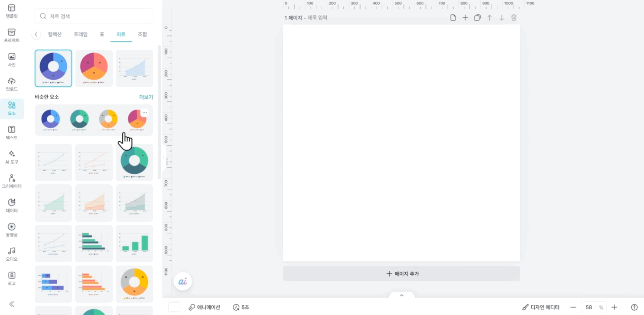This screenshot has height=315, width=644.
Task: Pick the small blue donut in similar elements
Action: 51,120
